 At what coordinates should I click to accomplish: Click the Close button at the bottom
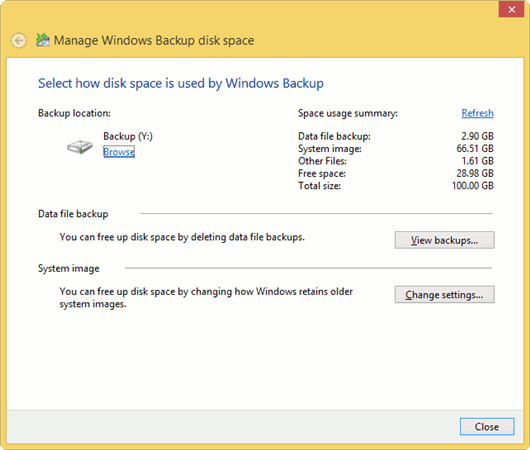point(487,427)
